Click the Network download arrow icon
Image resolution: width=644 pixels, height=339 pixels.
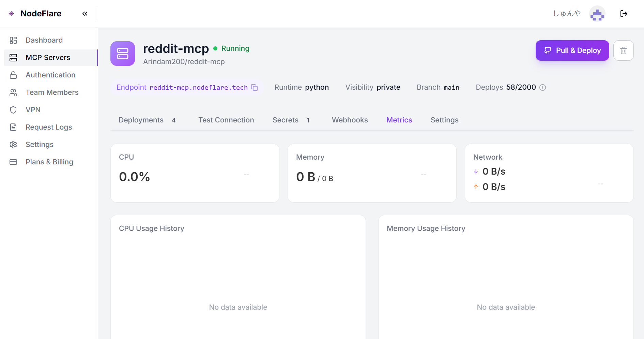point(476,172)
